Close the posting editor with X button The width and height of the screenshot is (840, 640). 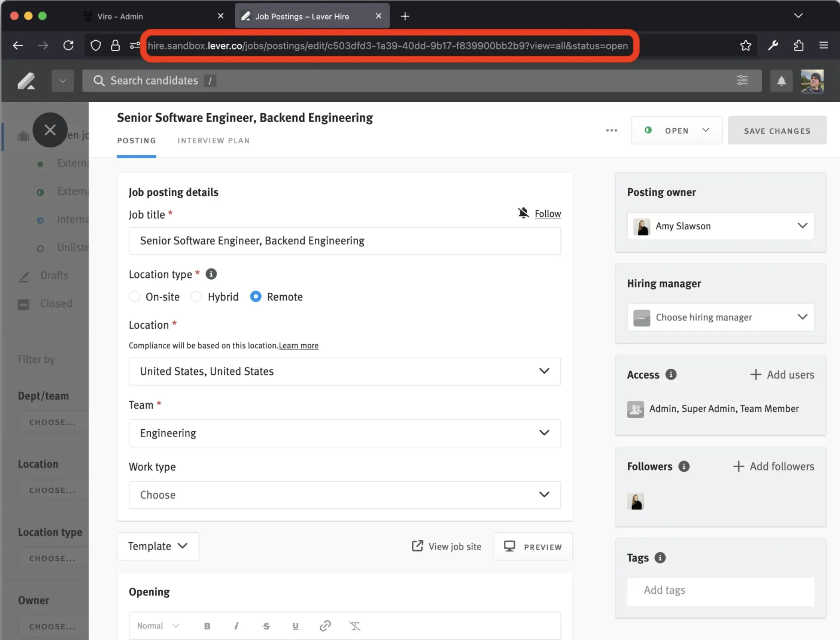pyautogui.click(x=50, y=130)
